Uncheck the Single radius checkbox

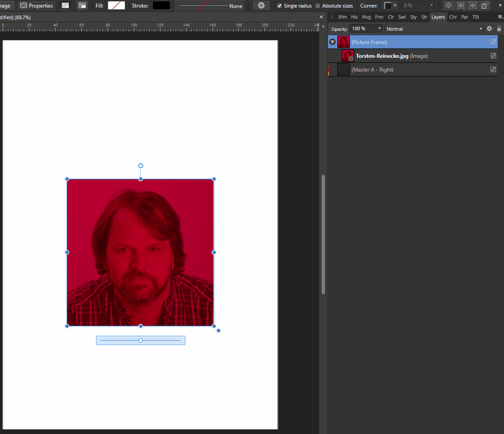coord(280,6)
